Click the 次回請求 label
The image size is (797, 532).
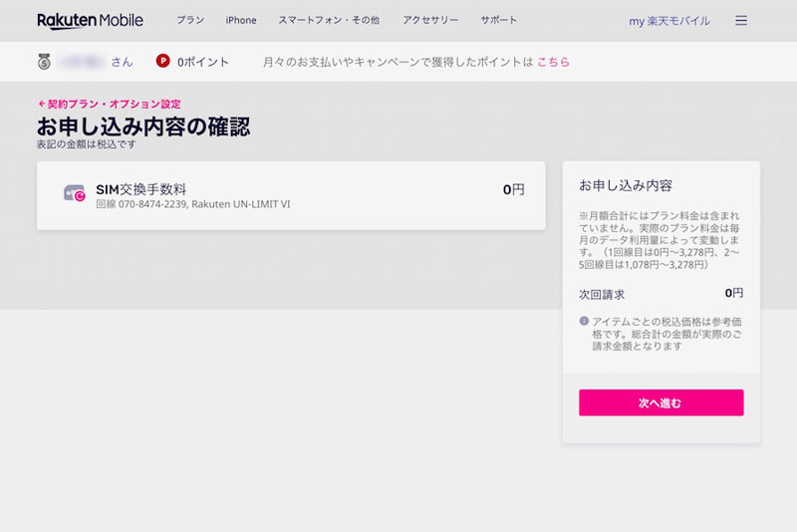(602, 294)
